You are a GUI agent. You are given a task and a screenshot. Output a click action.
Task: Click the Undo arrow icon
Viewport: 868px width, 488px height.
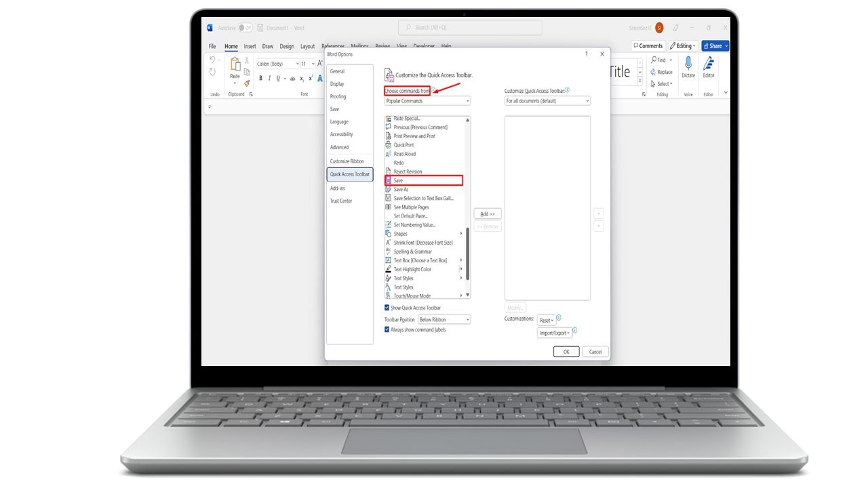(x=212, y=60)
